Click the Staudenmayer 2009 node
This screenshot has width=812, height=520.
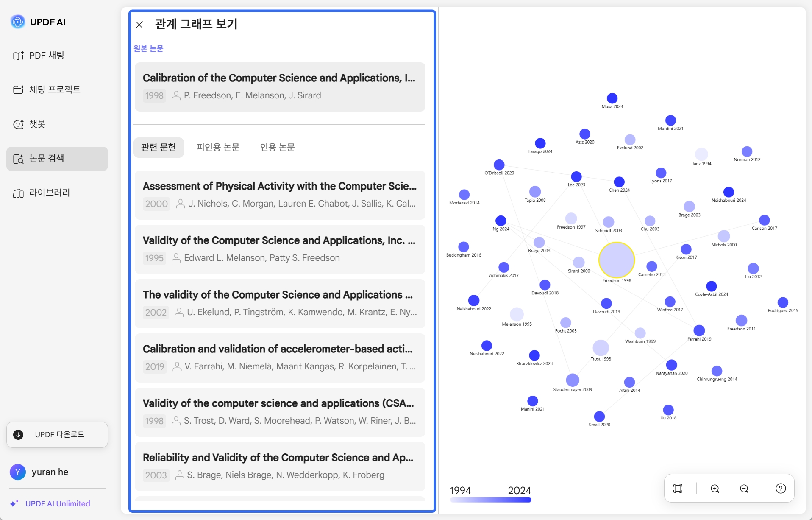(573, 380)
